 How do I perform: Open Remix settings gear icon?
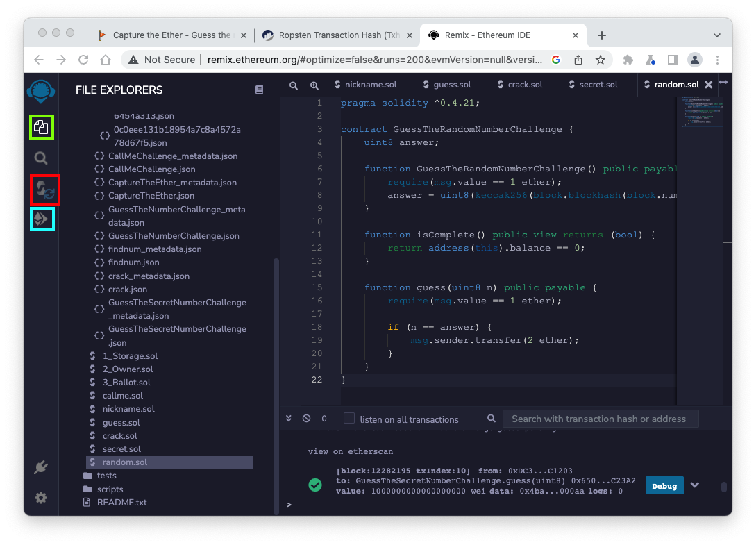(41, 497)
